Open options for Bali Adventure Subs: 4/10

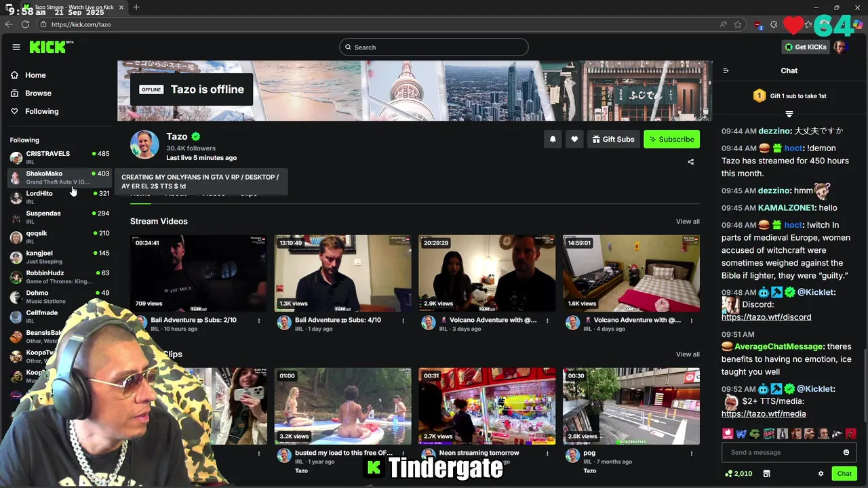(403, 321)
